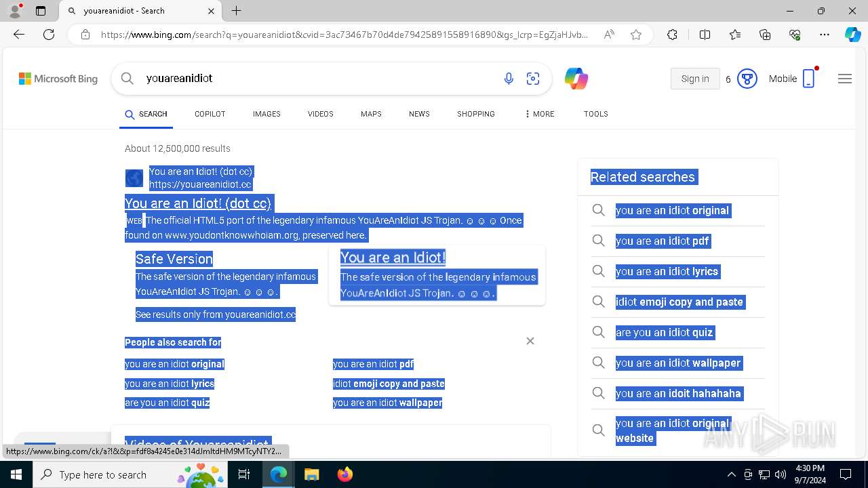
Task: Switch to the NEWS tab
Action: tap(419, 114)
